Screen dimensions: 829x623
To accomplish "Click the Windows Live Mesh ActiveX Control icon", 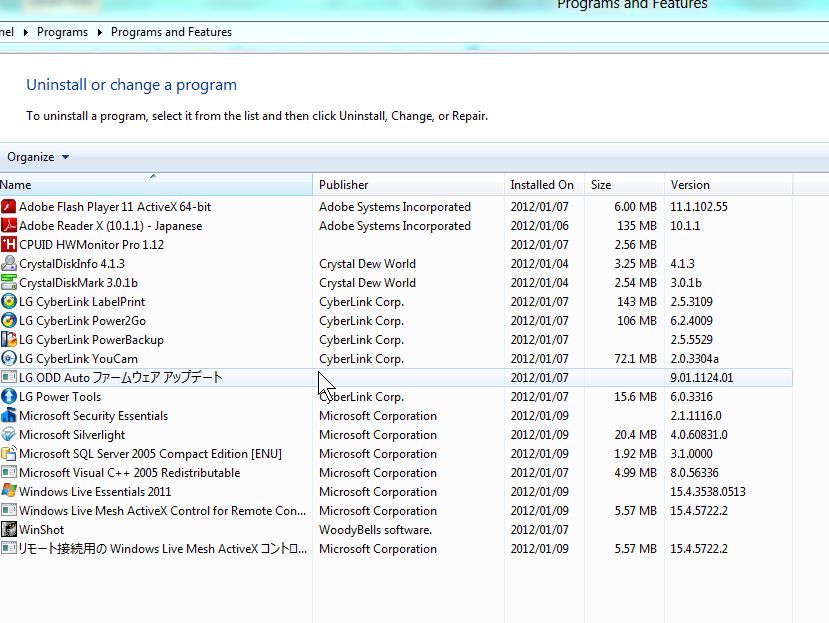I will [8, 510].
